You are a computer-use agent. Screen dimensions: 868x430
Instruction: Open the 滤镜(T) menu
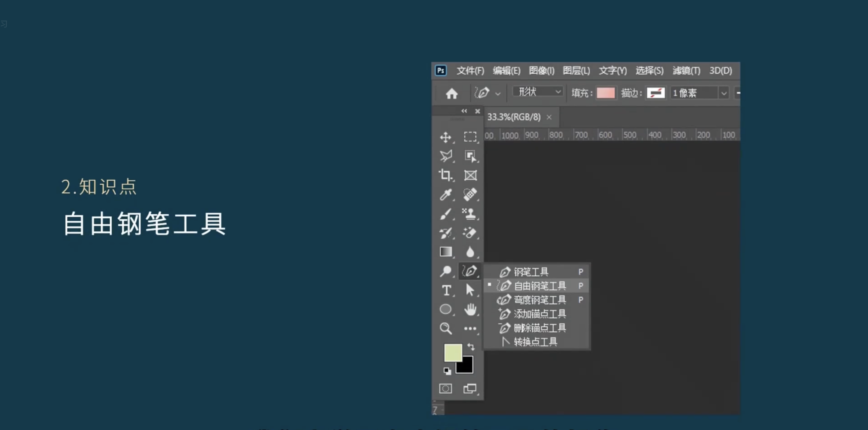pyautogui.click(x=686, y=71)
